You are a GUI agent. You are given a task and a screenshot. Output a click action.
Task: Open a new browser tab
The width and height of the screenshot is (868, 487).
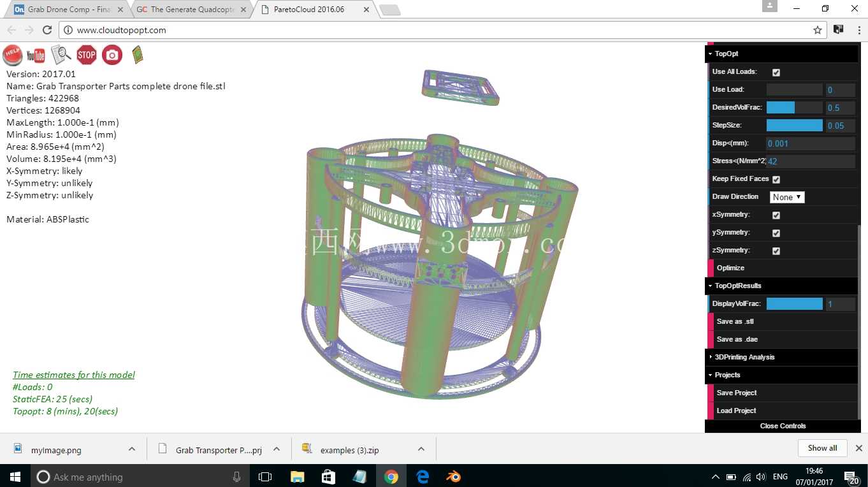[389, 10]
